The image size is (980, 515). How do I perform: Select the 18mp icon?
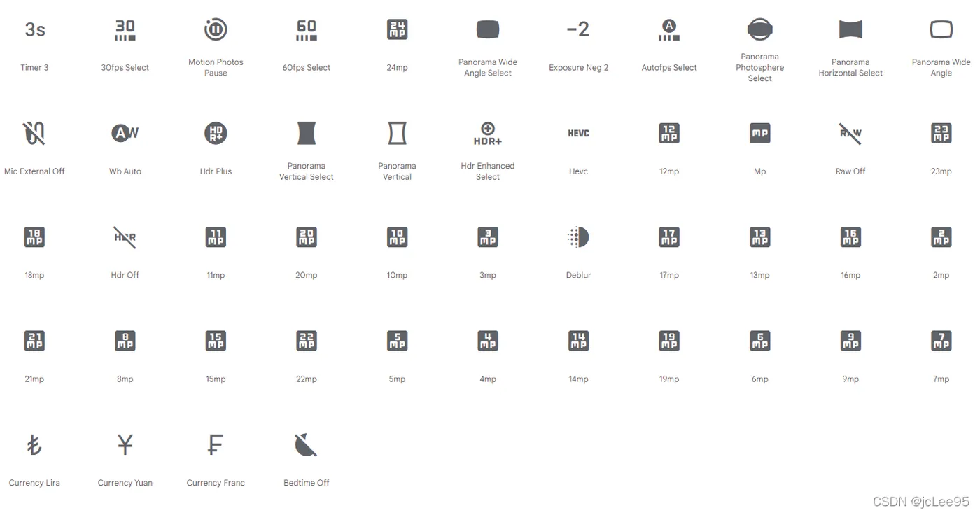point(34,237)
